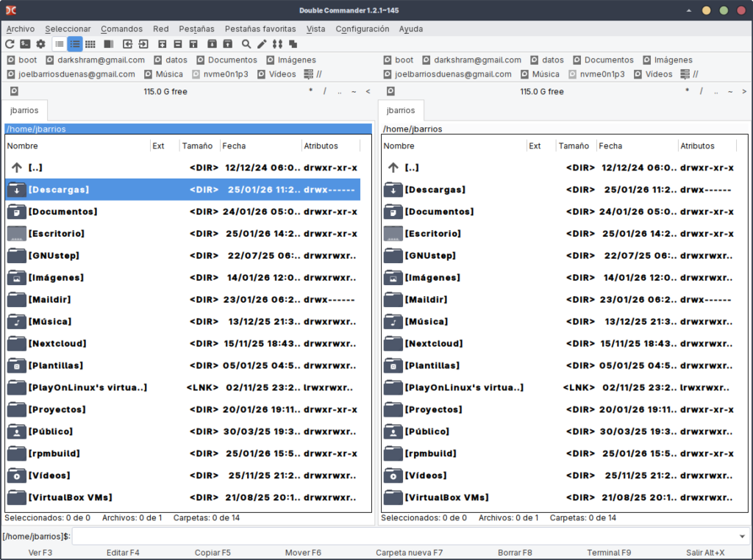The image size is (753, 560).
Task: Open the Comandos menu
Action: click(x=121, y=29)
